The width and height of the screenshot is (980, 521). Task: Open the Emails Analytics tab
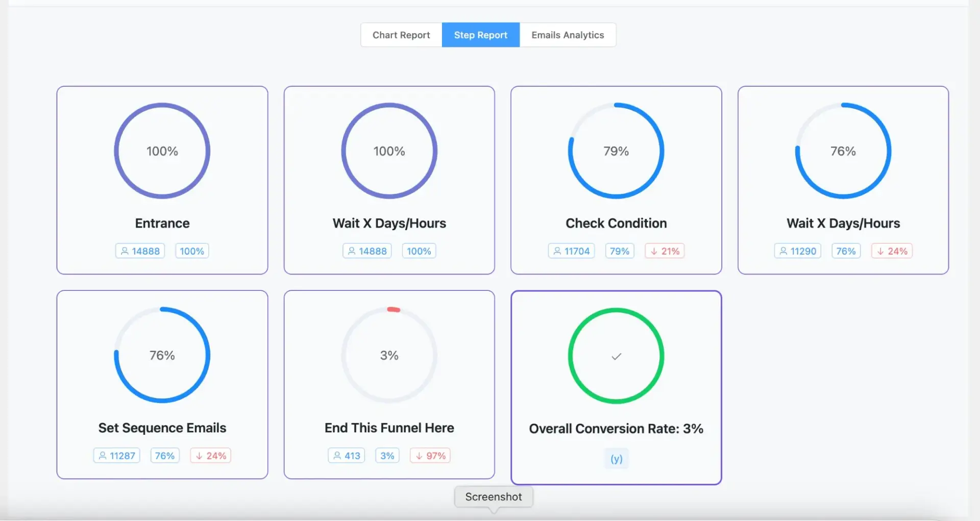pyautogui.click(x=568, y=35)
